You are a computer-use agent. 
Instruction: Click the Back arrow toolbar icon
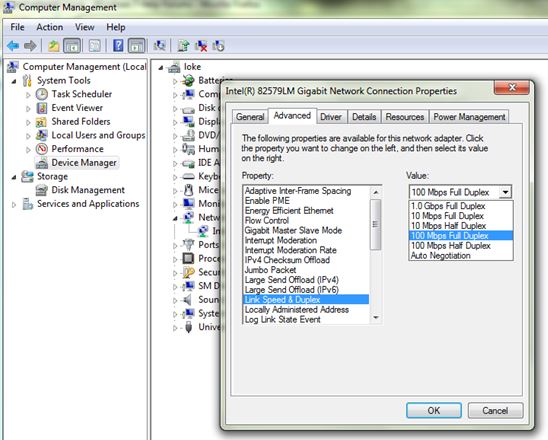[13, 46]
